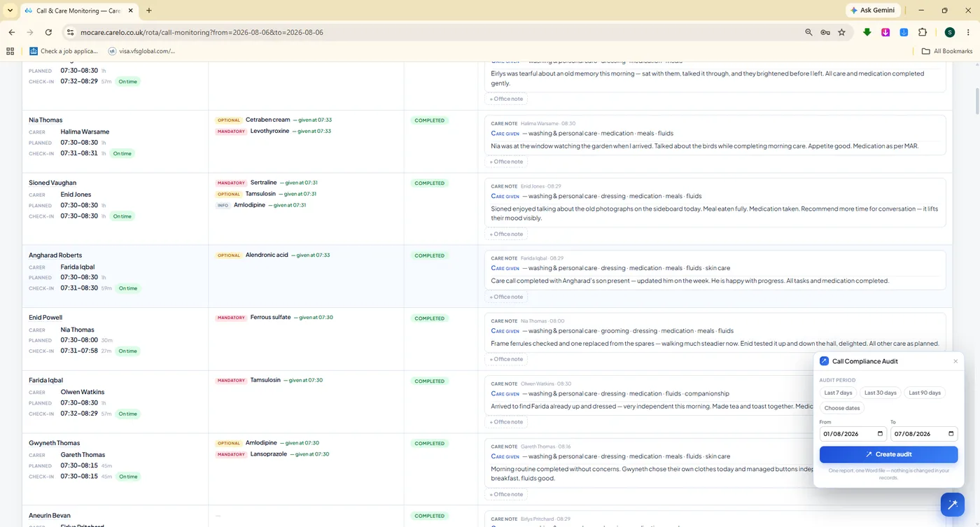Click carer name Halima Warsame
This screenshot has height=527, width=980.
[85, 132]
